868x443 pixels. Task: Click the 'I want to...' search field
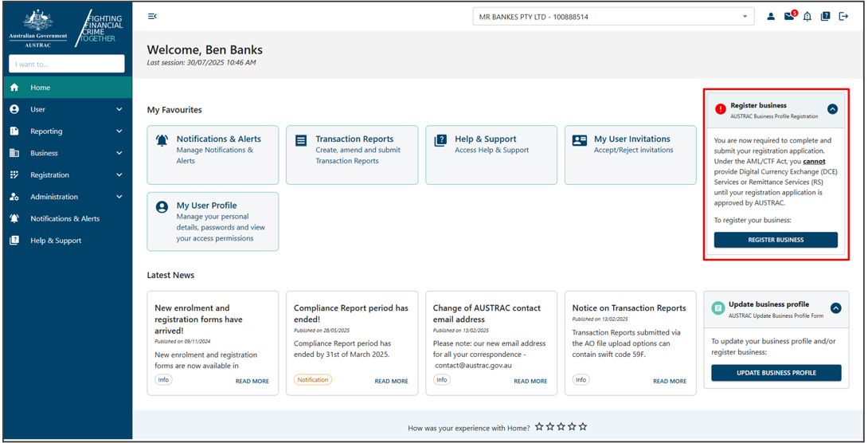66,64
